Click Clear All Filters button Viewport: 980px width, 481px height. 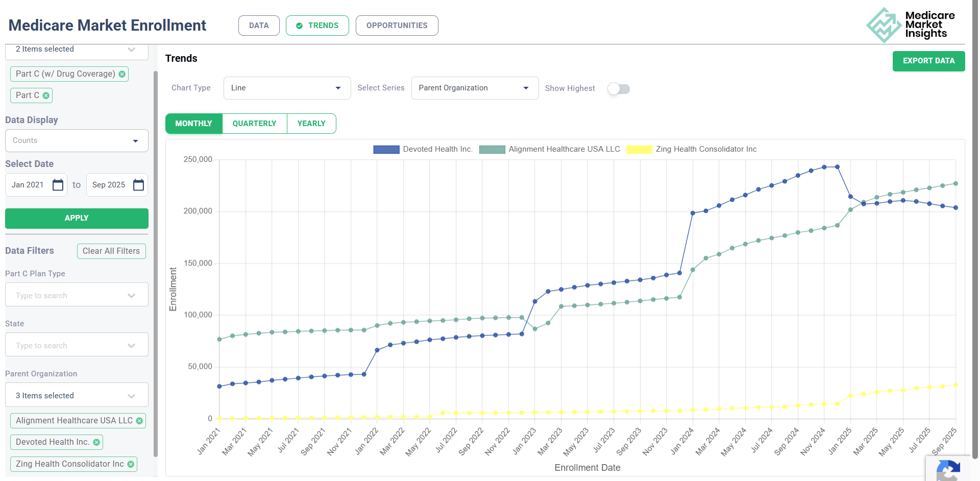coord(111,251)
